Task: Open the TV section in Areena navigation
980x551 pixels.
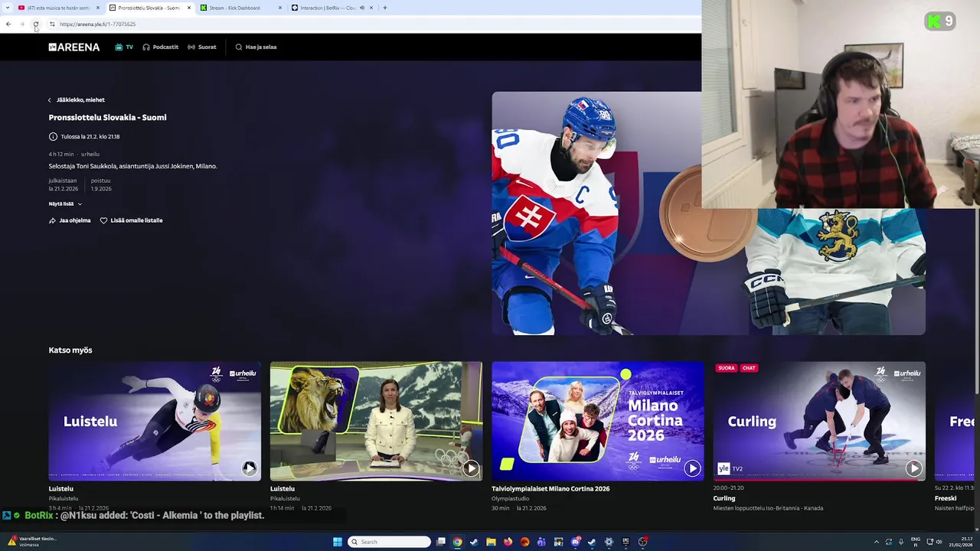Action: point(124,47)
